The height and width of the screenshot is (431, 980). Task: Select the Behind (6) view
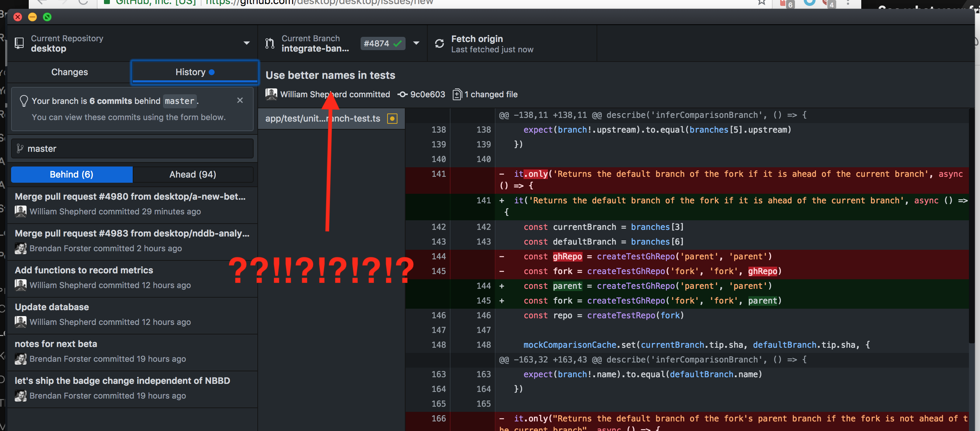(x=72, y=175)
